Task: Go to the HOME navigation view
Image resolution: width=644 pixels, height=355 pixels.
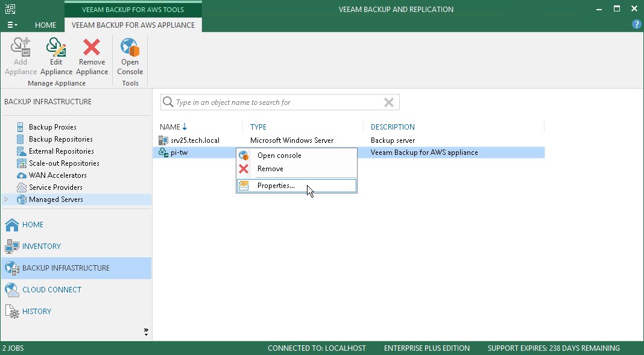Action: pyautogui.click(x=33, y=224)
